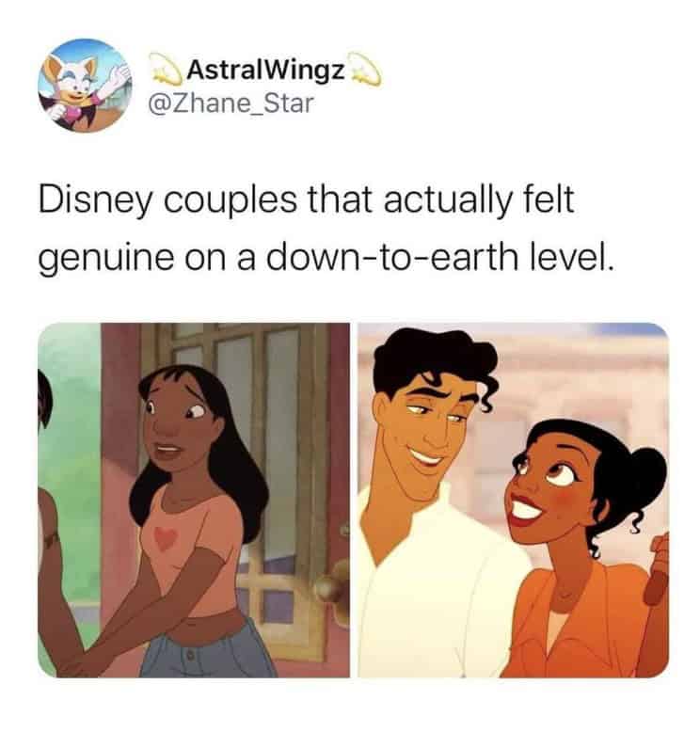Image resolution: width=700 pixels, height=732 pixels.
Task: Select the tweet text about Disney couples
Action: click(x=325, y=230)
